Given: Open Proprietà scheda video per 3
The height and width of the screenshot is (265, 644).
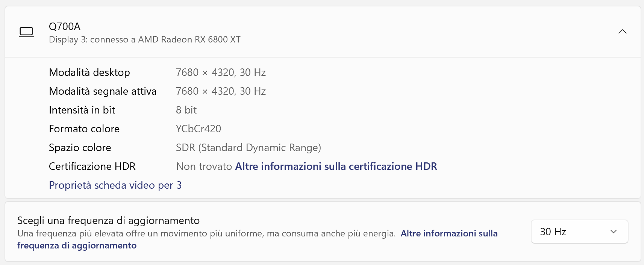Looking at the screenshot, I should click(x=115, y=185).
